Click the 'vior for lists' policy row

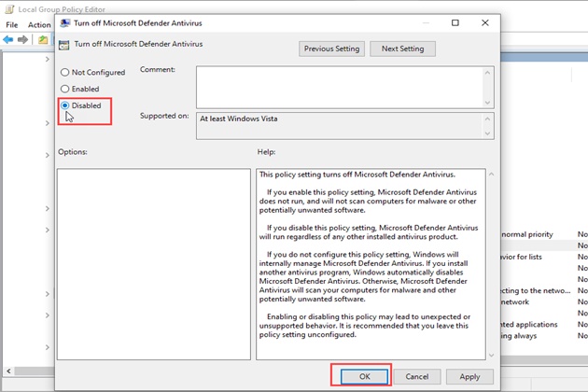click(544, 257)
